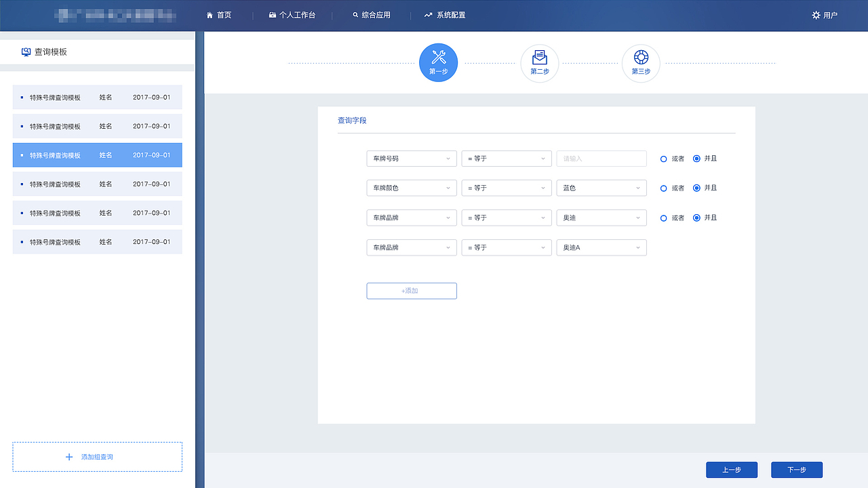Open the 等于 operator dropdown in 奥迪A row
This screenshot has width=868, height=488.
pos(507,247)
